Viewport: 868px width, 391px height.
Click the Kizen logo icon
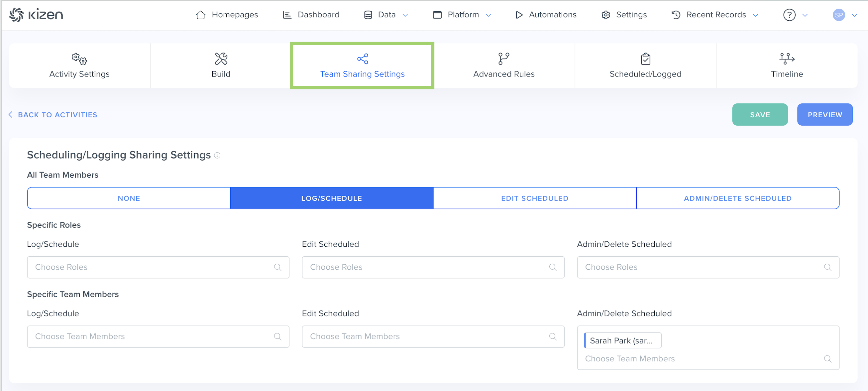(x=16, y=15)
